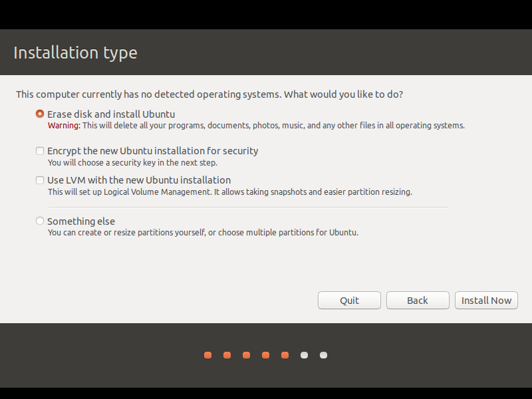The width and height of the screenshot is (532, 399).
Task: Select the Erase disk radio button circle
Action: coord(40,114)
